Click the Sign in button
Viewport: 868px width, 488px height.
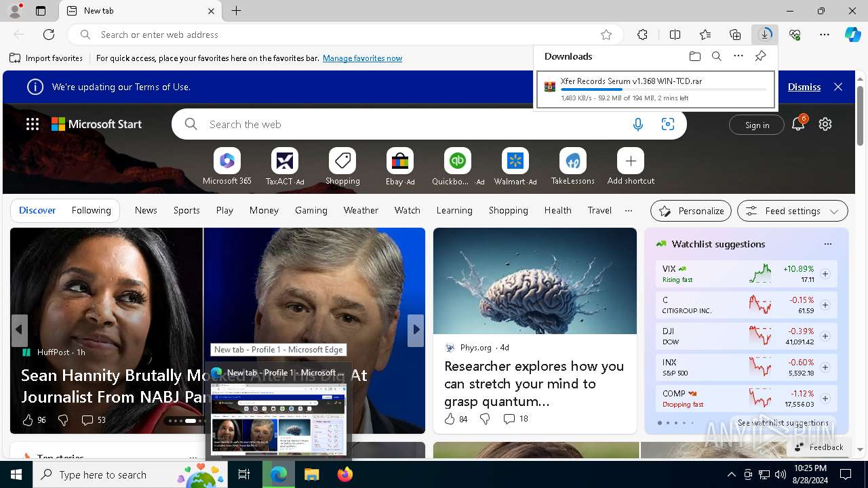(x=757, y=125)
